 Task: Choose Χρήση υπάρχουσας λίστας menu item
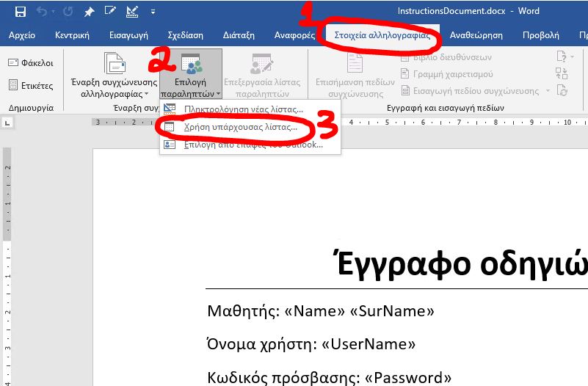pyautogui.click(x=250, y=127)
